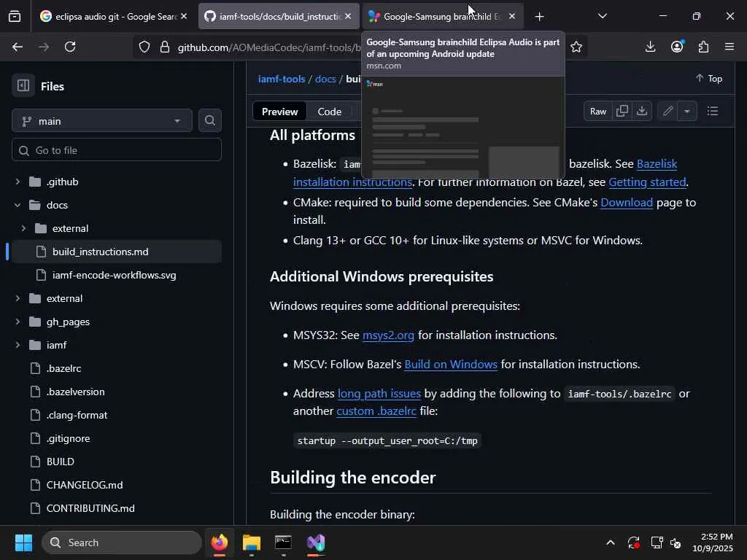Open Firefox account icon
Screen dimensions: 747x560
(x=677, y=47)
